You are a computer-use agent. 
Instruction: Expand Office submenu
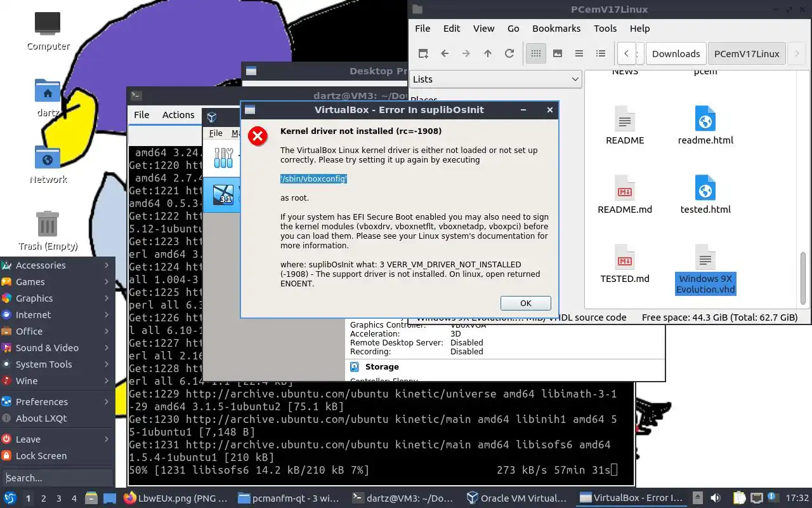pos(57,331)
